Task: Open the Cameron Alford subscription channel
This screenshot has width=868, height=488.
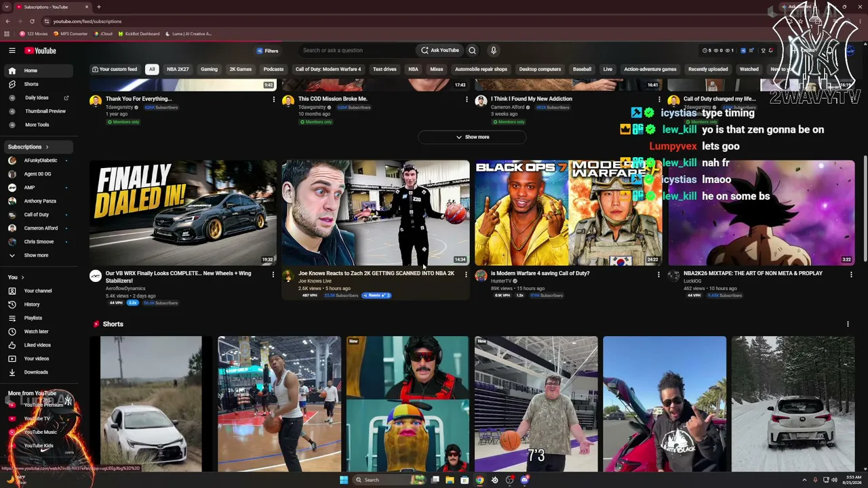Action: [x=39, y=228]
